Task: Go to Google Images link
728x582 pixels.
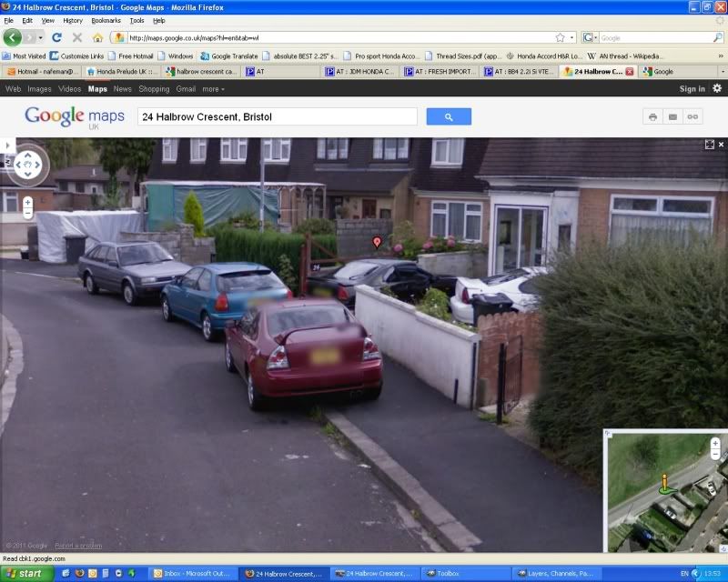Action: tap(39, 88)
